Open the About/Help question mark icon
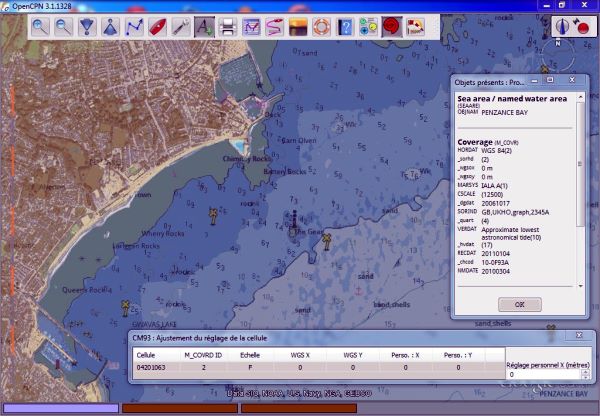This screenshot has width=600, height=416. [x=345, y=27]
